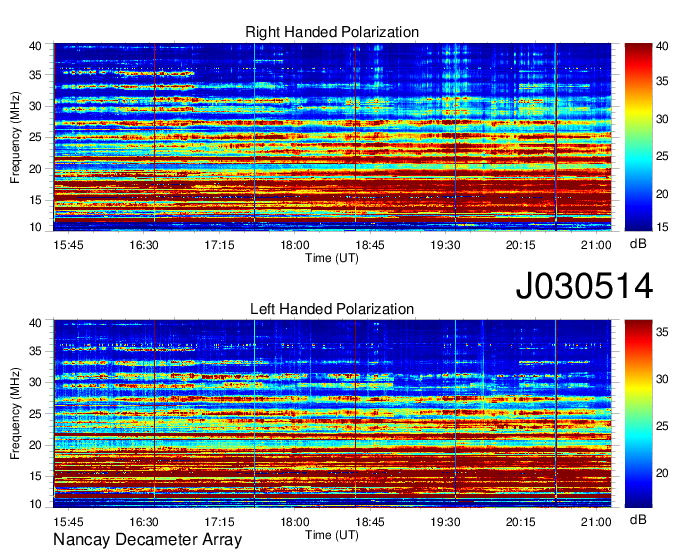Click the 35 dB tick on left-handed colorbar
The image size is (680, 552).
(x=662, y=332)
